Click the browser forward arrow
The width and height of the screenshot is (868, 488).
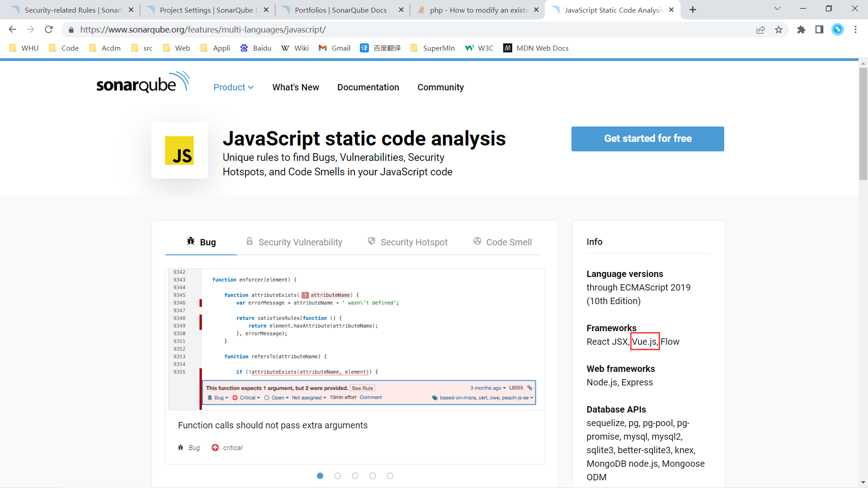coord(30,29)
